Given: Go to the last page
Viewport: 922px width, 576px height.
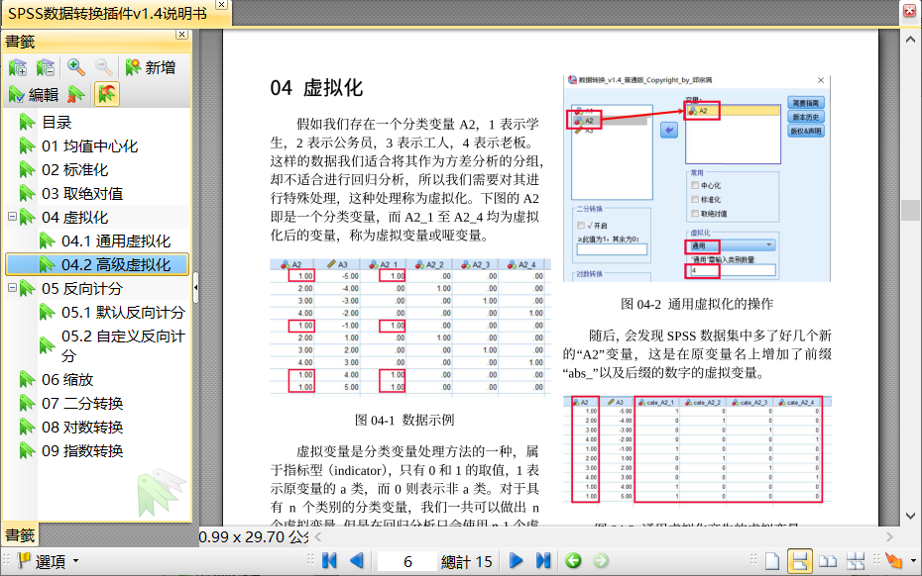Looking at the screenshot, I should click(543, 561).
